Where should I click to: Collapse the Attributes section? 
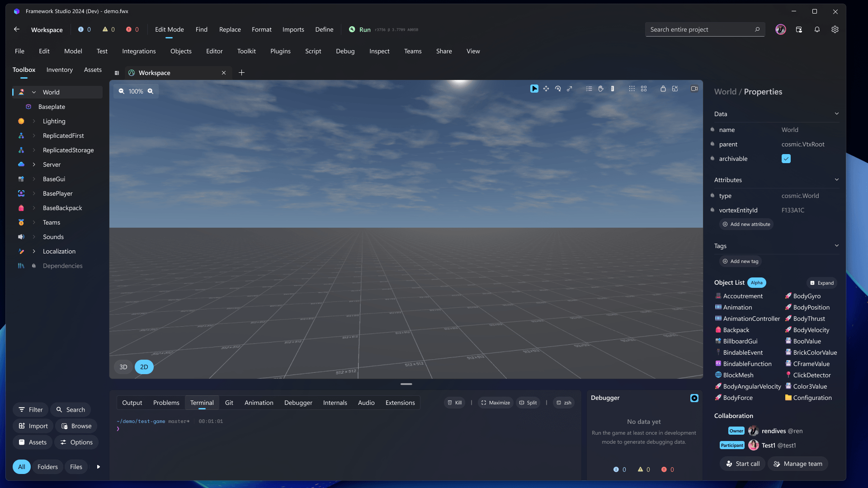[837, 179]
